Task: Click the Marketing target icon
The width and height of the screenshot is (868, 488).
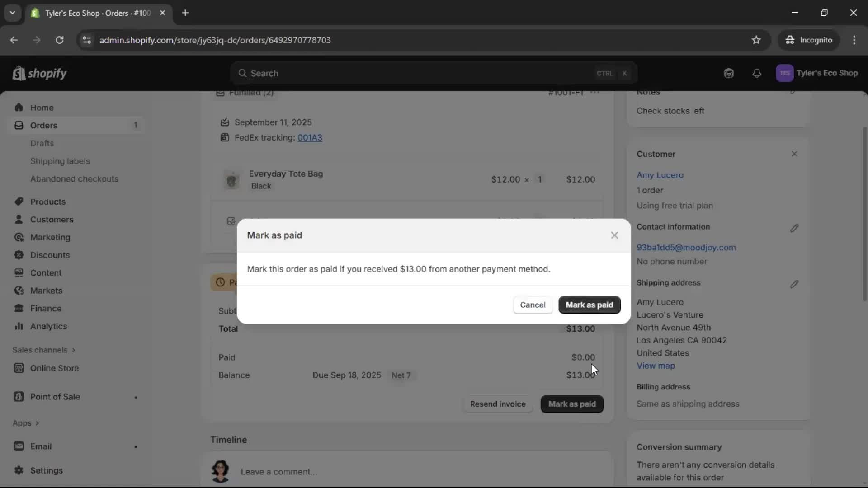Action: [19, 237]
